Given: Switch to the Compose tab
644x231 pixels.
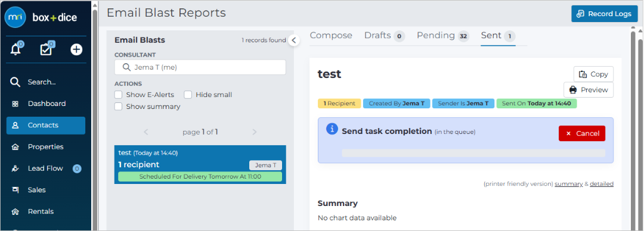Looking at the screenshot, I should (x=331, y=36).
